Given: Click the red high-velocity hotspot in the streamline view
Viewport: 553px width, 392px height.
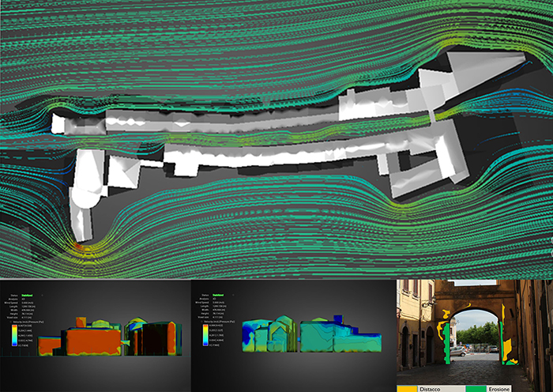Looking at the screenshot, I should point(78,246).
